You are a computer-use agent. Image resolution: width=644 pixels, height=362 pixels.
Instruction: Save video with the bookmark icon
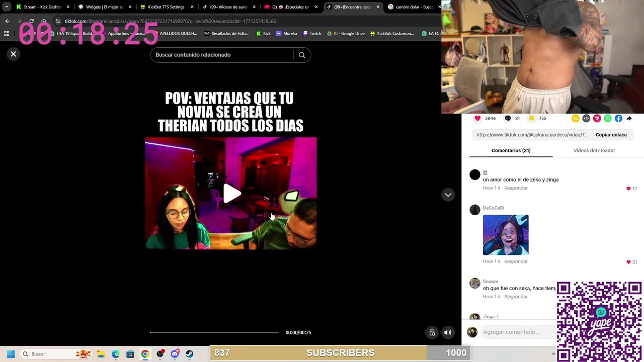(x=531, y=118)
